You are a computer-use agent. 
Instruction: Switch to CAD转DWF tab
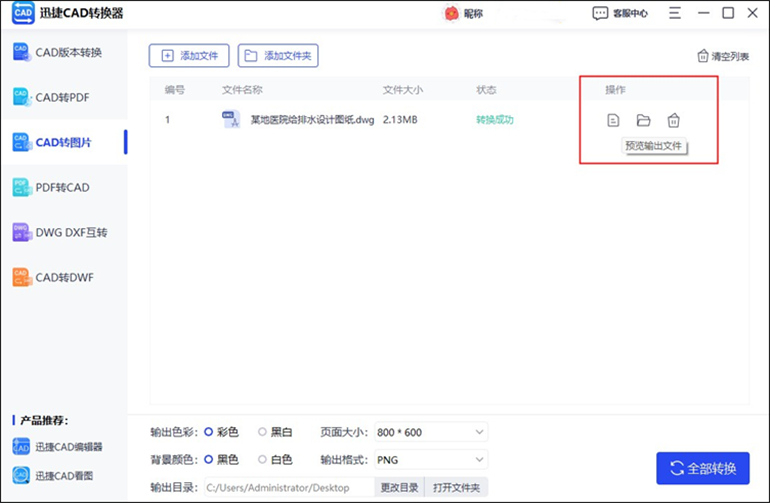(64, 278)
